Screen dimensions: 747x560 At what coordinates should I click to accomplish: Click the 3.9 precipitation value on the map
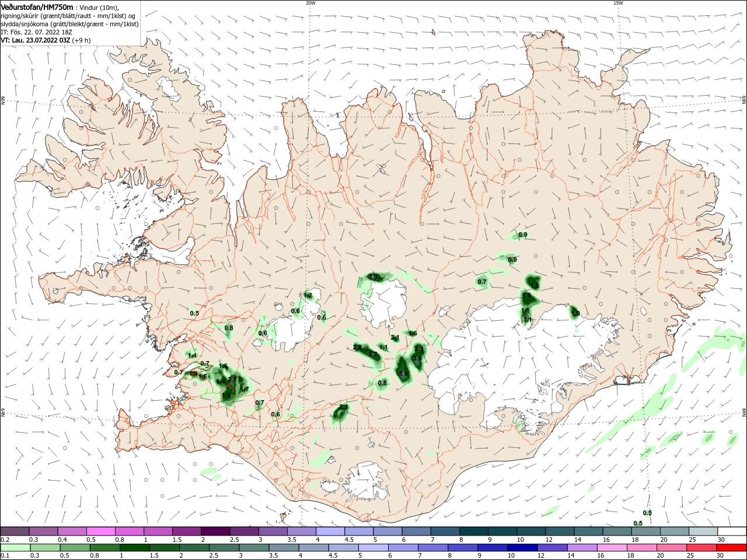(x=373, y=276)
